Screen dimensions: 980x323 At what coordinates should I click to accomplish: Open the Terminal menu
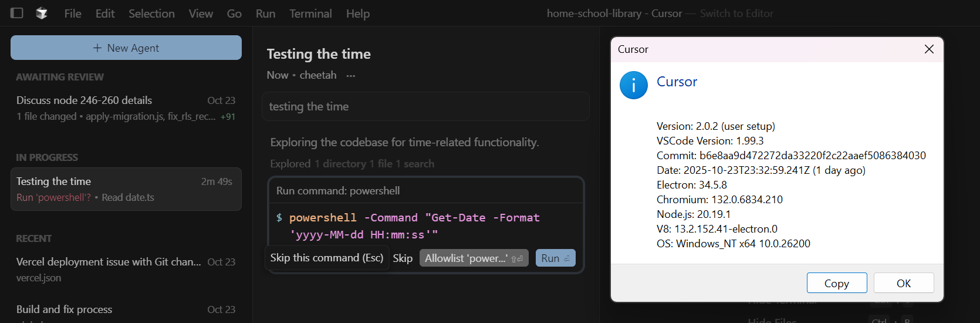click(310, 14)
